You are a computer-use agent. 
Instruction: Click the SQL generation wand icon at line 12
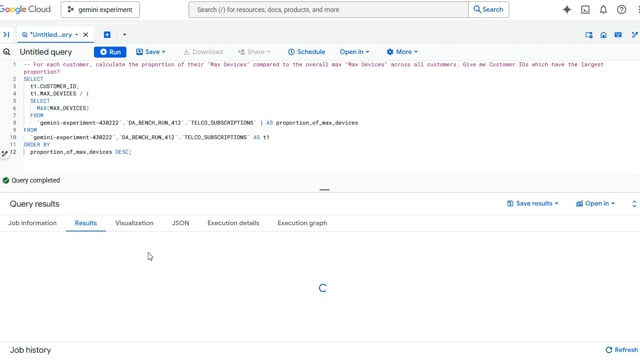tap(4, 153)
